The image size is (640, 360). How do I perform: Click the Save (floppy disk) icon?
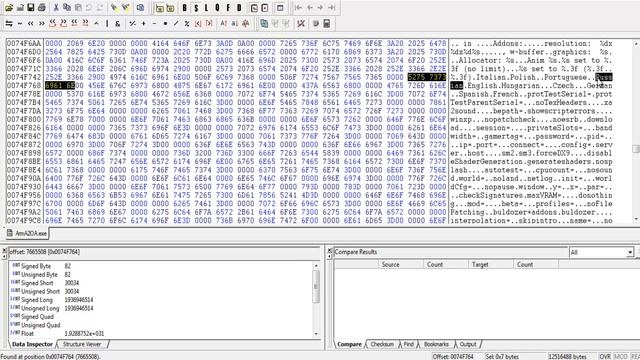pyautogui.click(x=31, y=8)
